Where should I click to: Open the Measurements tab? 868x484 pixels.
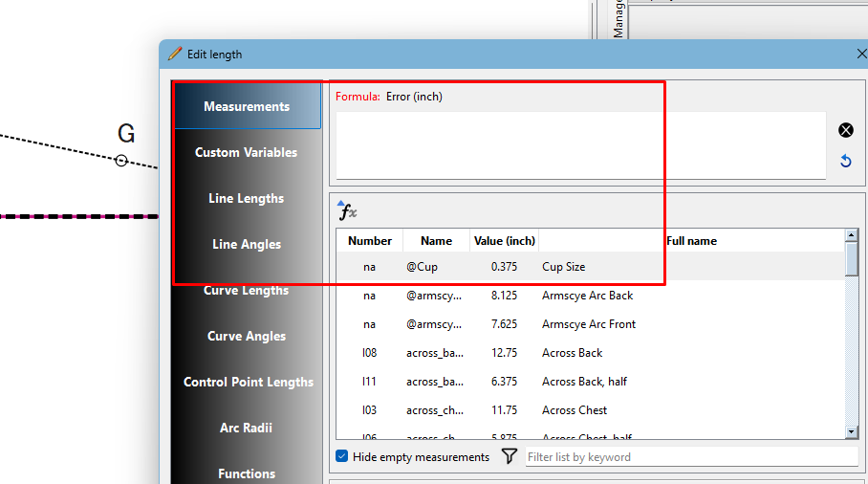247,106
